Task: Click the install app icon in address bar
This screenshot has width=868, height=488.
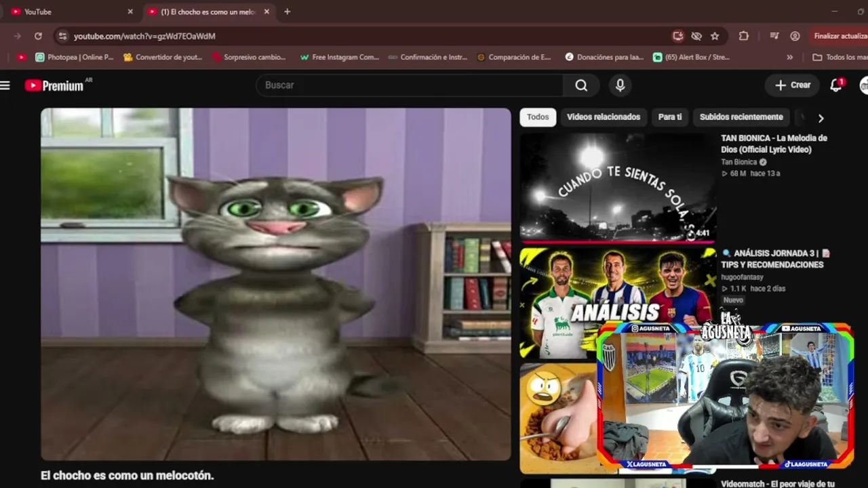Action: click(x=677, y=36)
